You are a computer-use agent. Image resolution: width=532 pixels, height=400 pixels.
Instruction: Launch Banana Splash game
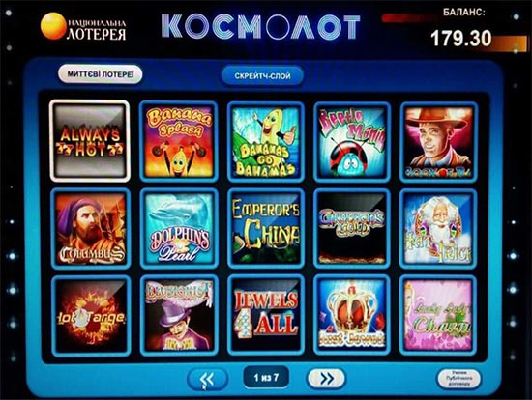point(179,142)
